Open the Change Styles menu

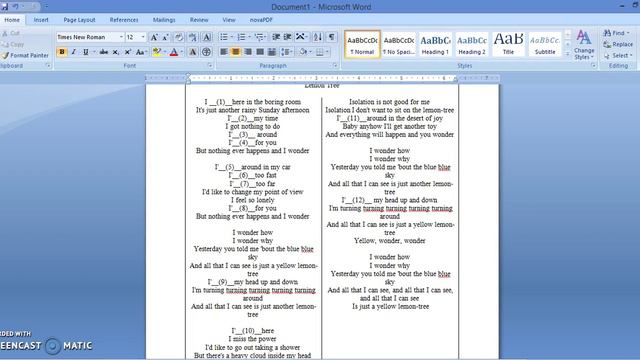click(584, 45)
